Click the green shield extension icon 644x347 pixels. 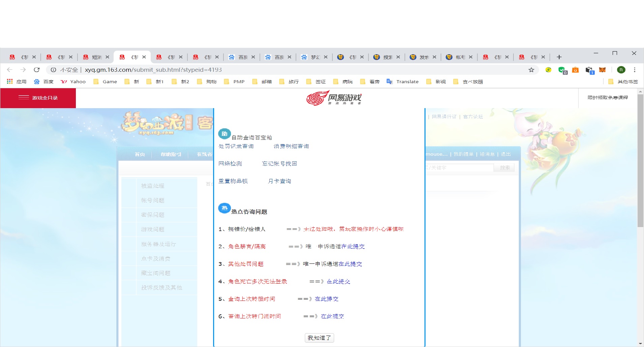pos(562,70)
